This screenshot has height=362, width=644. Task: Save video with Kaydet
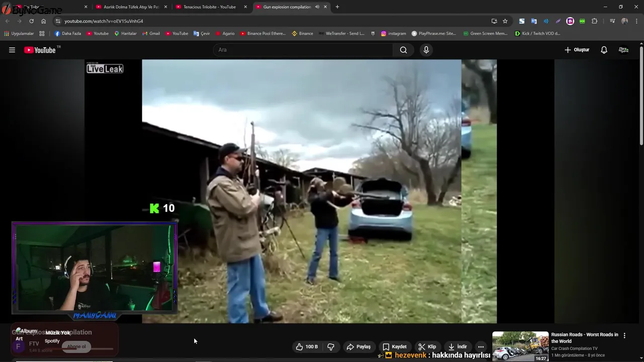coord(394,346)
